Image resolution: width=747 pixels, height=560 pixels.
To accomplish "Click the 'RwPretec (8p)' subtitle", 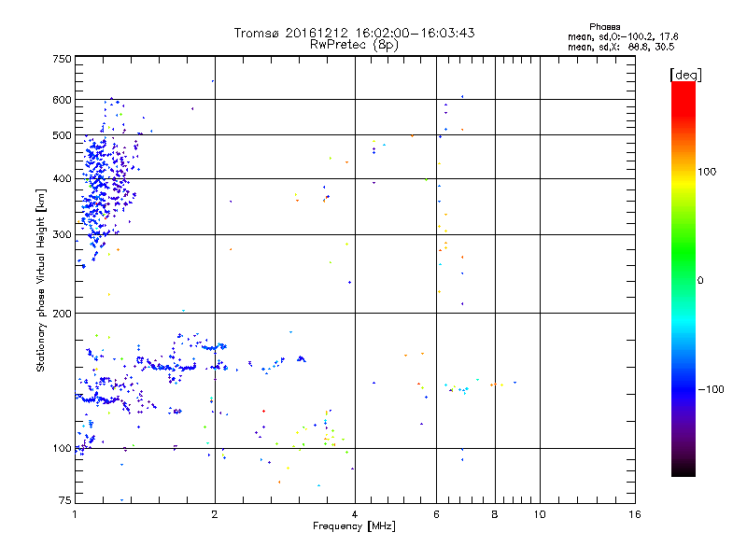I will (354, 45).
